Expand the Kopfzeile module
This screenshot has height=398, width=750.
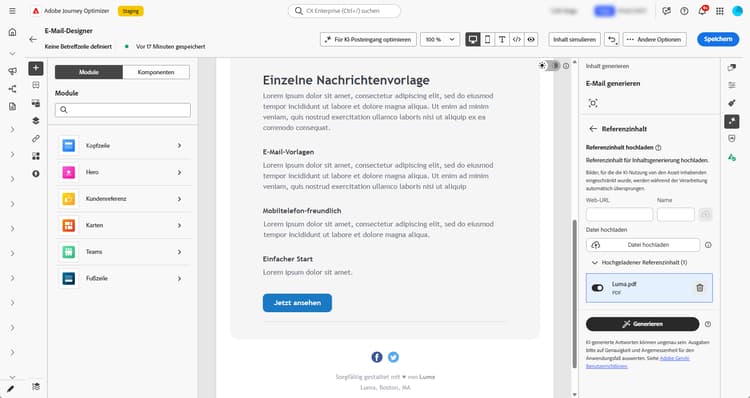coord(123,145)
